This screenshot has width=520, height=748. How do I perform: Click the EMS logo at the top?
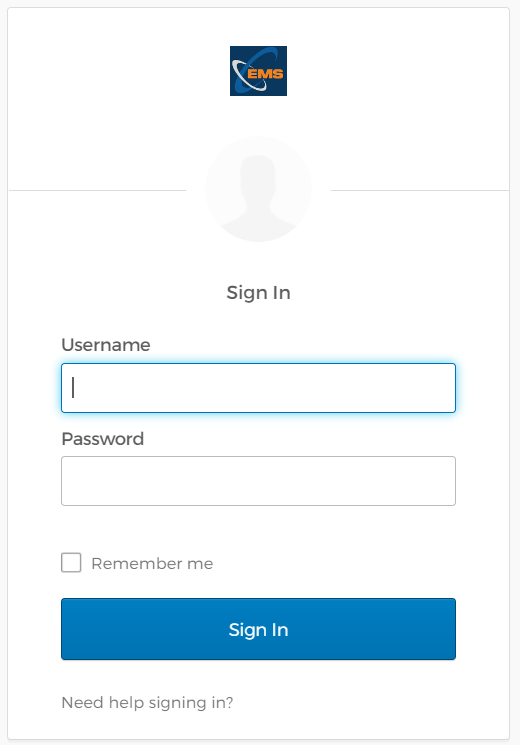(x=258, y=71)
